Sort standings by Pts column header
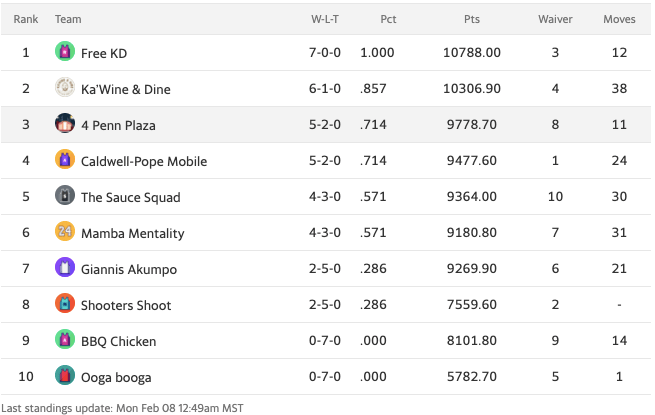The width and height of the screenshot is (655, 415). tap(472, 19)
